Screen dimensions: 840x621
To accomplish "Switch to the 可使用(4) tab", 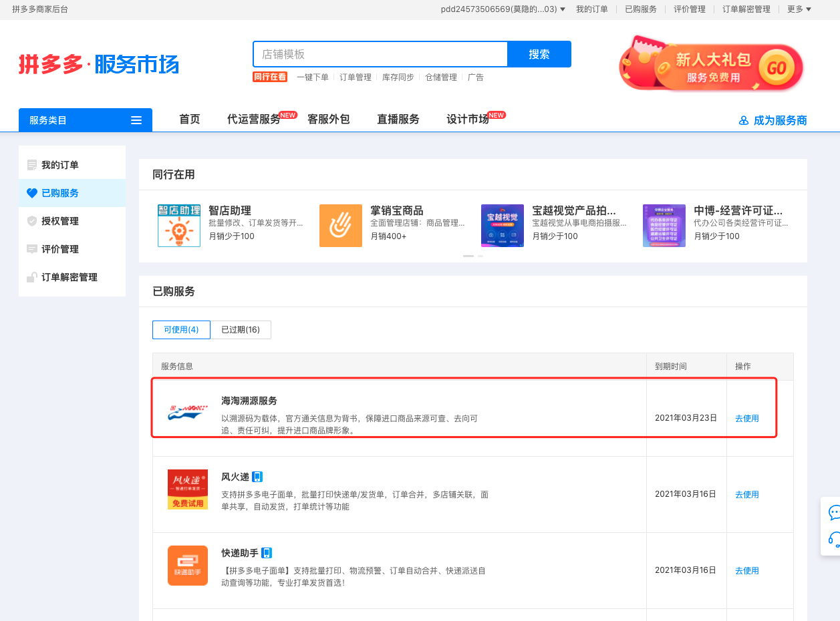I will (x=181, y=330).
